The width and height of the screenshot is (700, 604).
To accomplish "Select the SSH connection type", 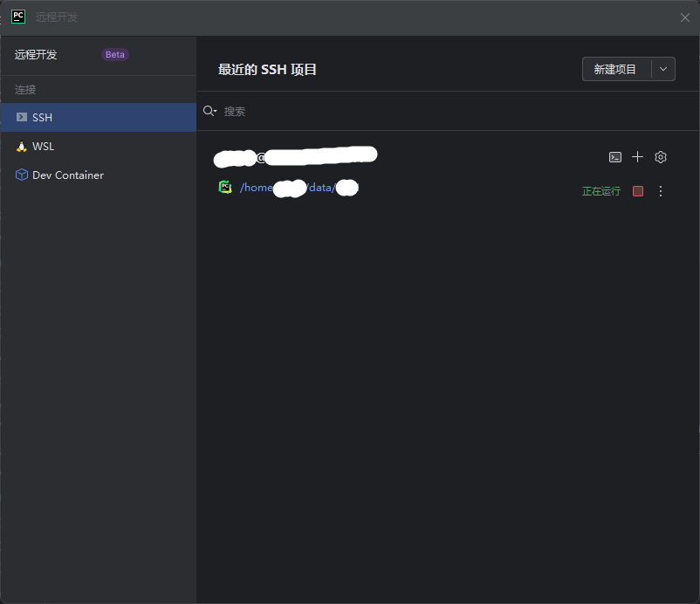I will tap(99, 118).
